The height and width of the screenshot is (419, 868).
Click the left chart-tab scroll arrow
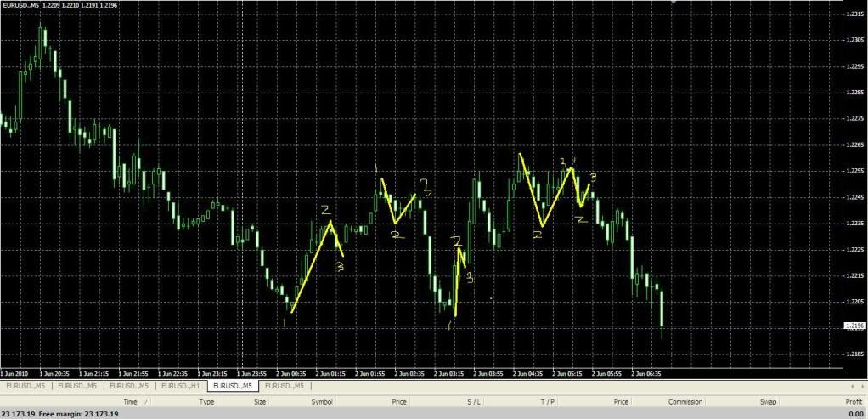(852, 386)
